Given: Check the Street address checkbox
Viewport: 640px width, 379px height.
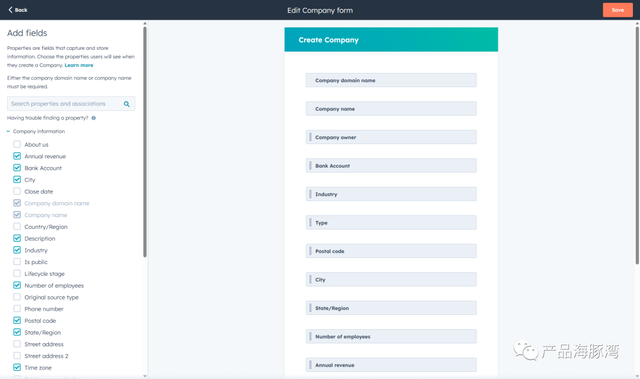Looking at the screenshot, I should point(17,344).
